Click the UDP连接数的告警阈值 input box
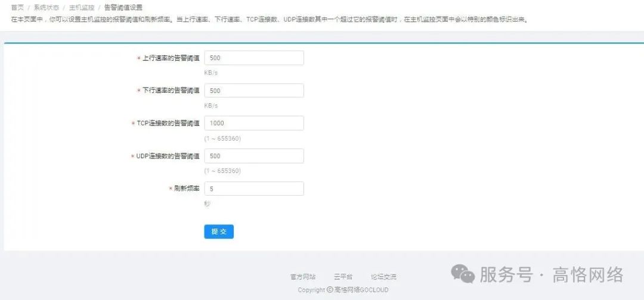Image resolution: width=644 pixels, height=300 pixels. coord(254,156)
